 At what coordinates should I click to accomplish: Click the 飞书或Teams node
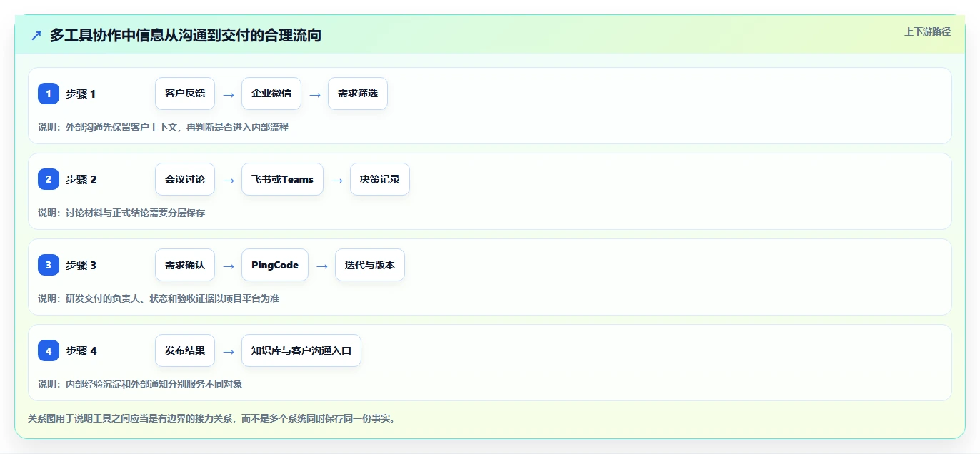(x=282, y=179)
